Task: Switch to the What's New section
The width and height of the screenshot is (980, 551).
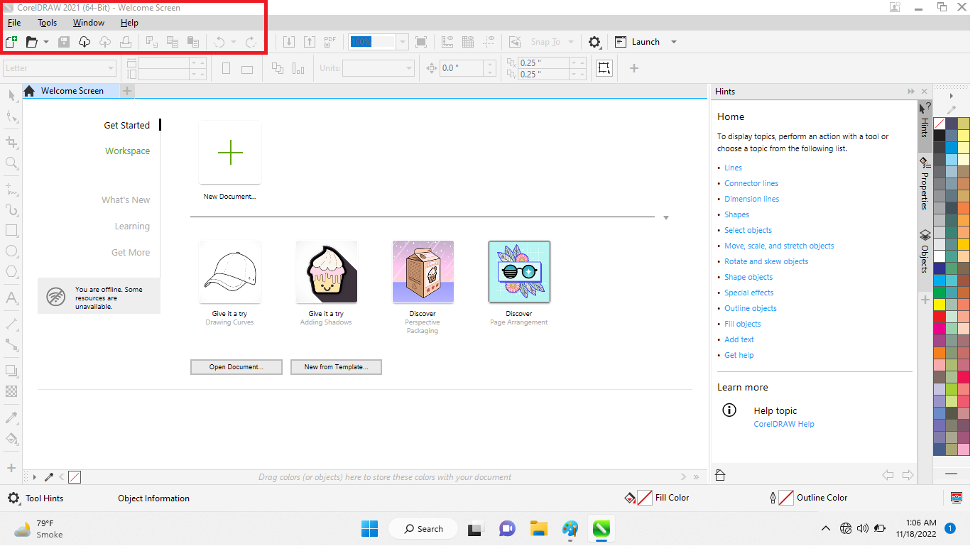Action: point(126,200)
